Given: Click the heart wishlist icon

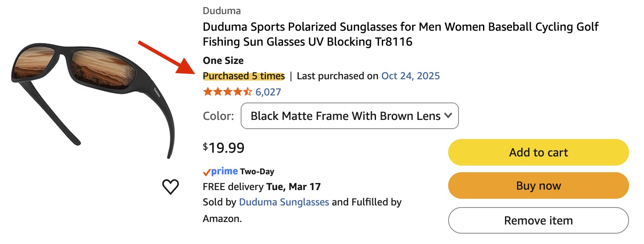Looking at the screenshot, I should coord(171,186).
